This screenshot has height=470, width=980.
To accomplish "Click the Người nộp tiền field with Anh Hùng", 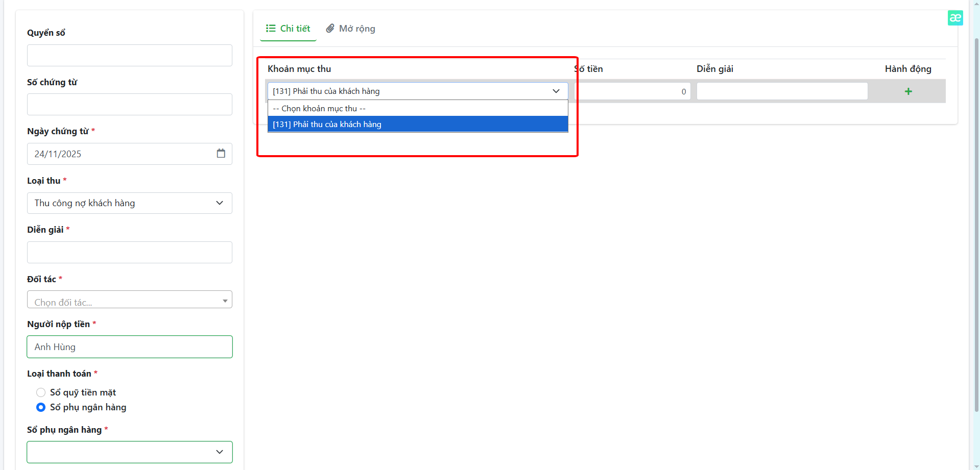I will 129,347.
